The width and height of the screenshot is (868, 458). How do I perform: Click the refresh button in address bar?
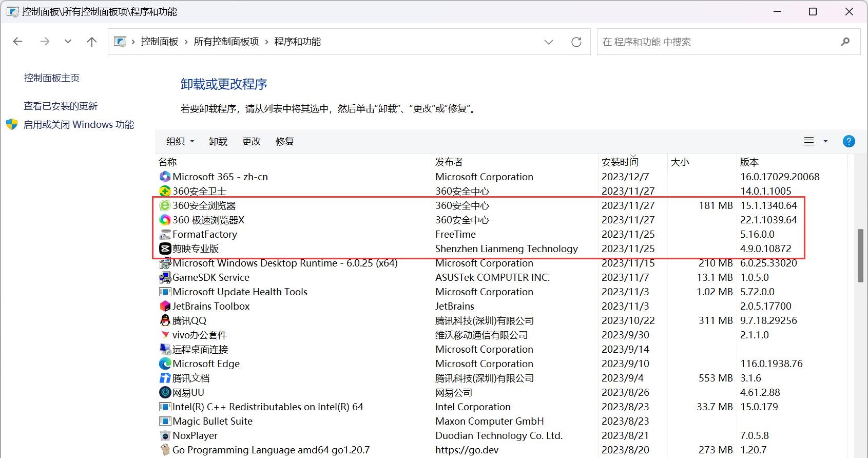[x=576, y=42]
